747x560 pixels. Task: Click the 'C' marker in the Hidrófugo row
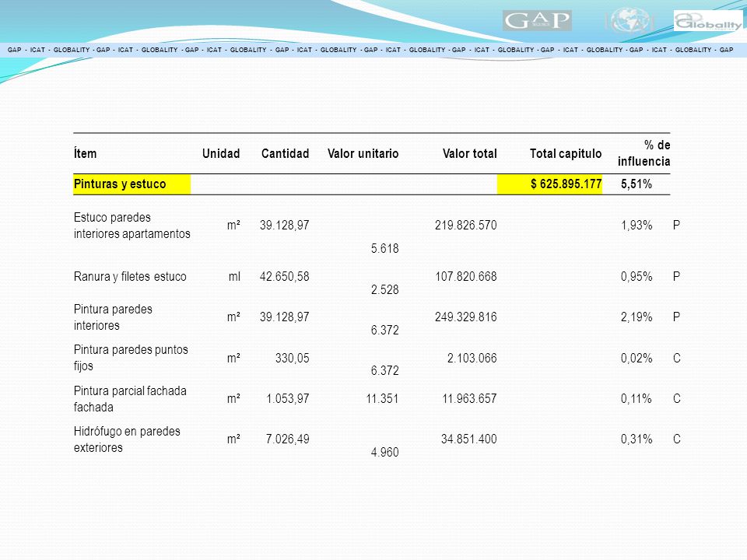point(676,439)
